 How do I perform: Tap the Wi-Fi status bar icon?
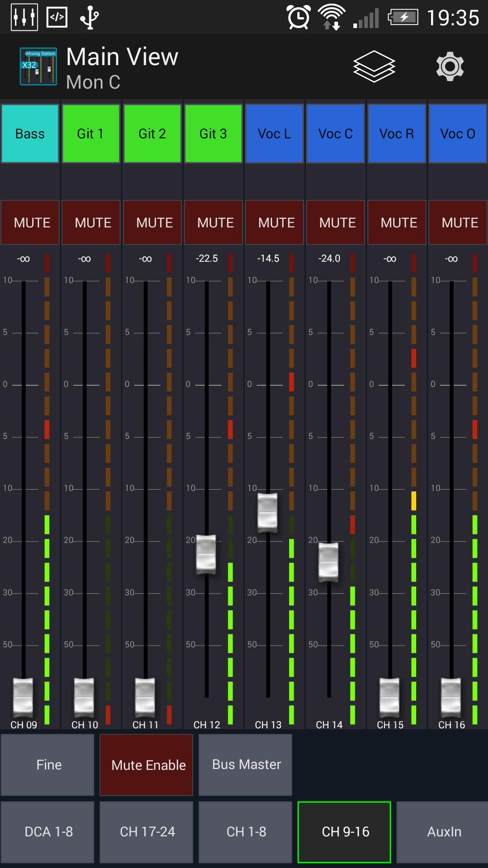tap(331, 18)
